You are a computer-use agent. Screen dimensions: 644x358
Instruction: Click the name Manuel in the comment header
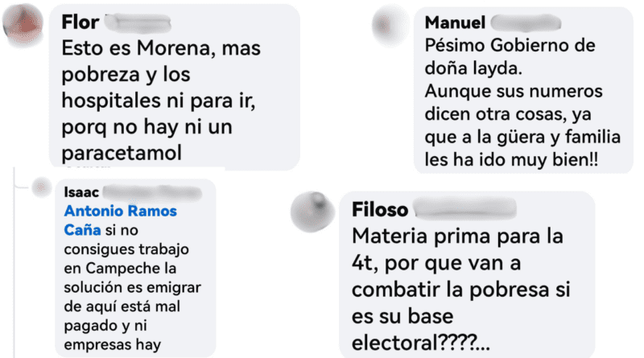point(455,23)
